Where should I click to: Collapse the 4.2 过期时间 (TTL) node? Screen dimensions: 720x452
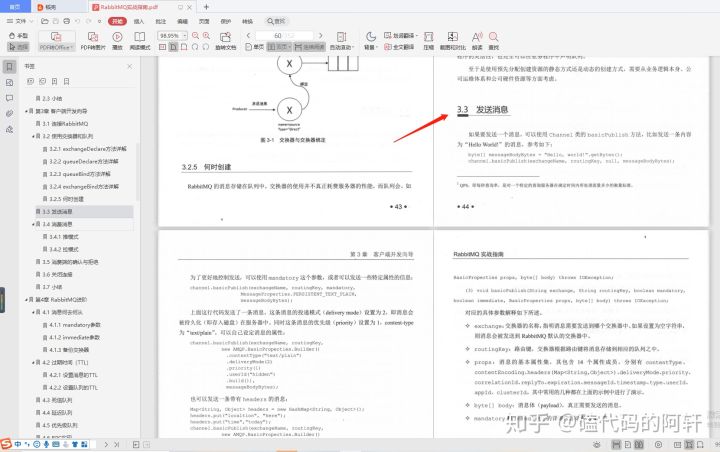pos(33,362)
